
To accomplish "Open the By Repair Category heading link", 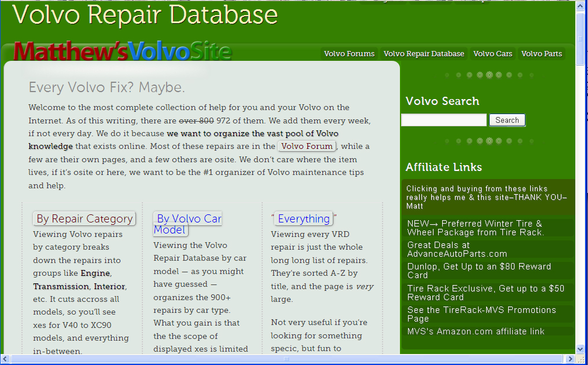I will 84,218.
